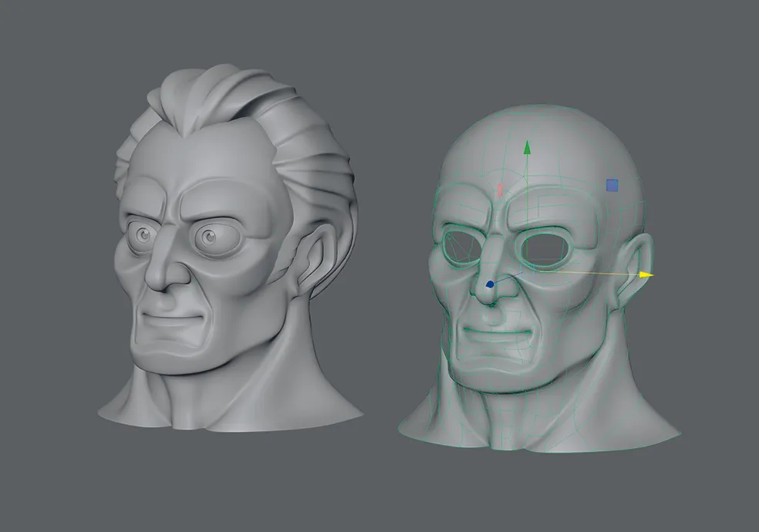Select the bald wireframe head model

(538, 279)
